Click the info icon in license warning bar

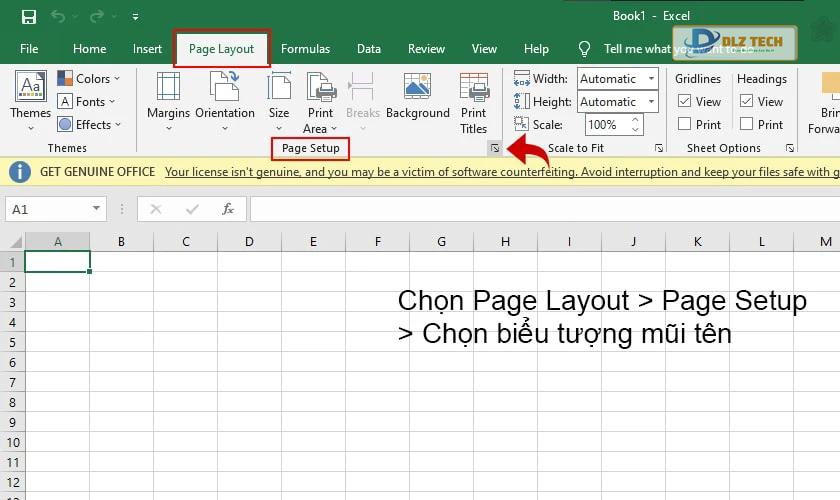pyautogui.click(x=20, y=172)
